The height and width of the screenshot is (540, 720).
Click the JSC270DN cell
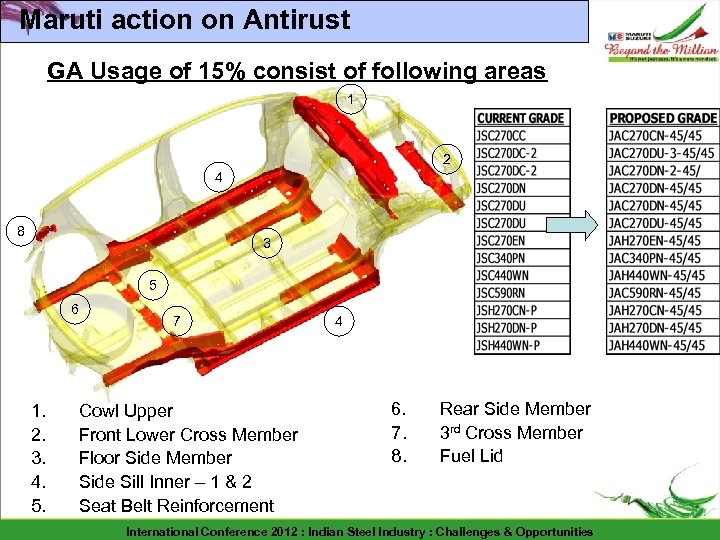(x=522, y=188)
